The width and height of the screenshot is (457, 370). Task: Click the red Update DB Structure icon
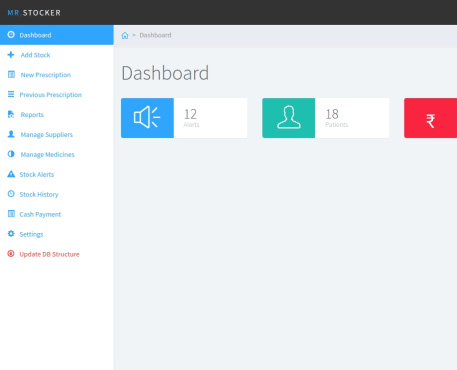click(11, 254)
